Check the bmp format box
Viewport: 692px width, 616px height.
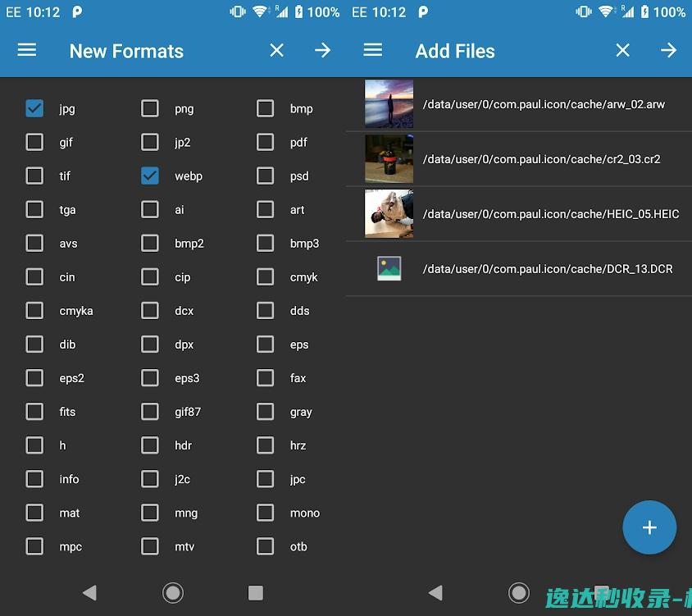point(265,108)
